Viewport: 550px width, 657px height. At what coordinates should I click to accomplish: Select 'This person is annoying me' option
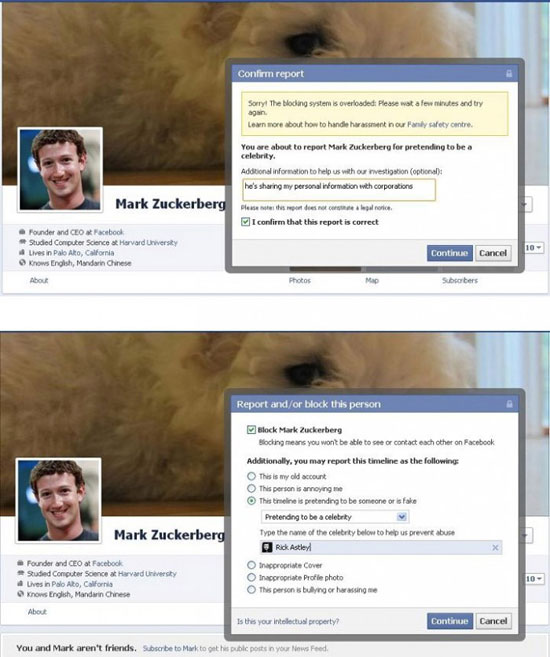tap(251, 489)
